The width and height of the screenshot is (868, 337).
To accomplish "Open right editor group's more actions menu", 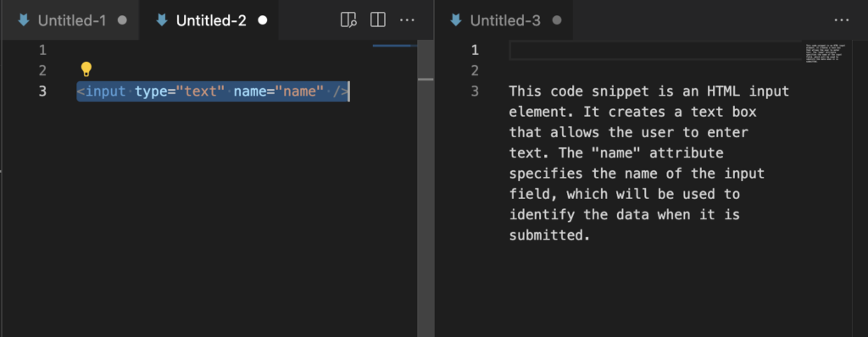I will tap(842, 20).
